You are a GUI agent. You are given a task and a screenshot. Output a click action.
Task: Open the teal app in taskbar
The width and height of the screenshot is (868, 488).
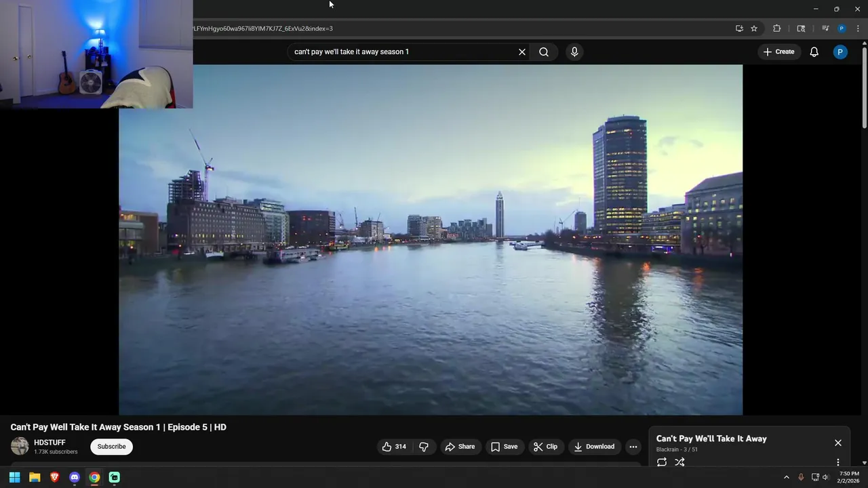click(x=115, y=477)
